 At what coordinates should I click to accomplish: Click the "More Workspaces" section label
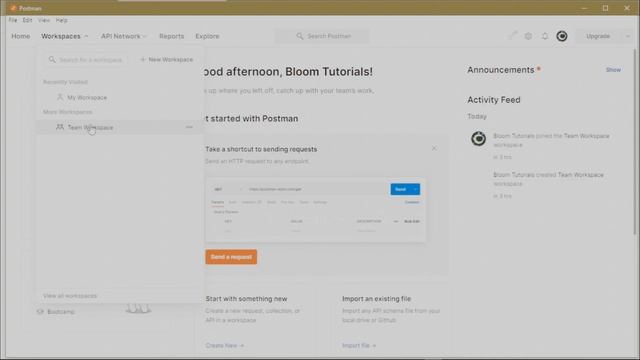click(67, 112)
